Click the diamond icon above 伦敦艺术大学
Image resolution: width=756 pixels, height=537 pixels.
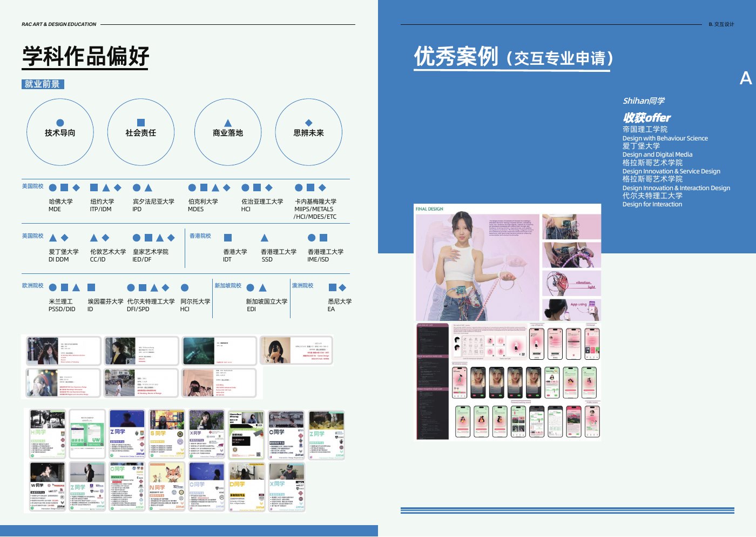[x=105, y=238]
